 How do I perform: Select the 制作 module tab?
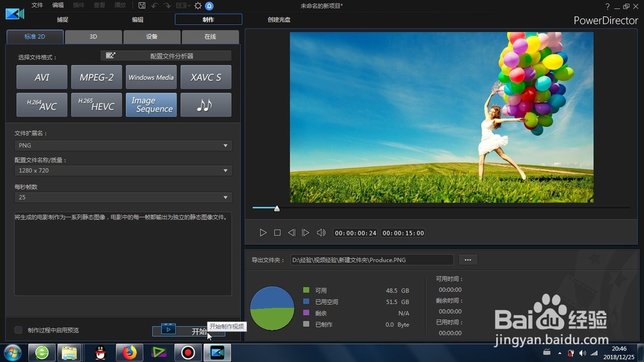(208, 19)
